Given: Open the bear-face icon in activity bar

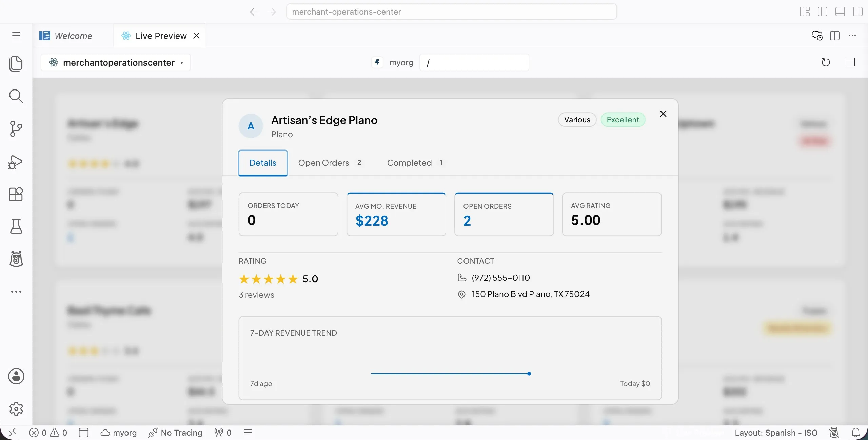Looking at the screenshot, I should (x=16, y=259).
